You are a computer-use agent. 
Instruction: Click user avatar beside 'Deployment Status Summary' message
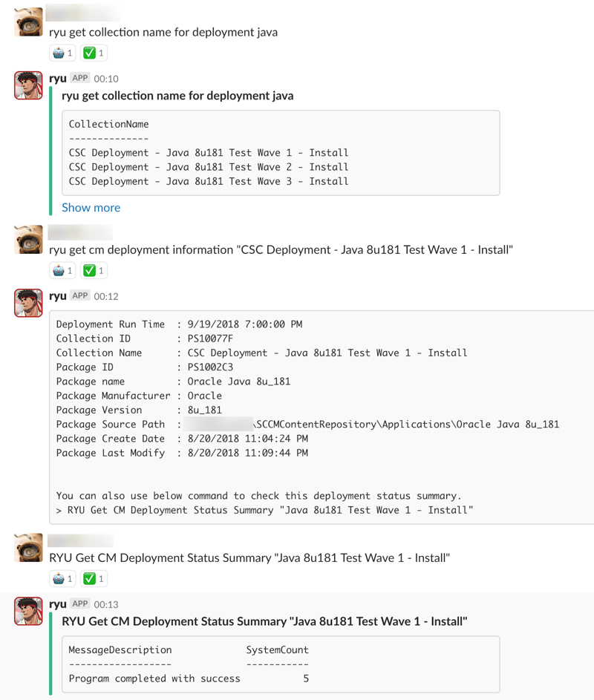pos(28,547)
